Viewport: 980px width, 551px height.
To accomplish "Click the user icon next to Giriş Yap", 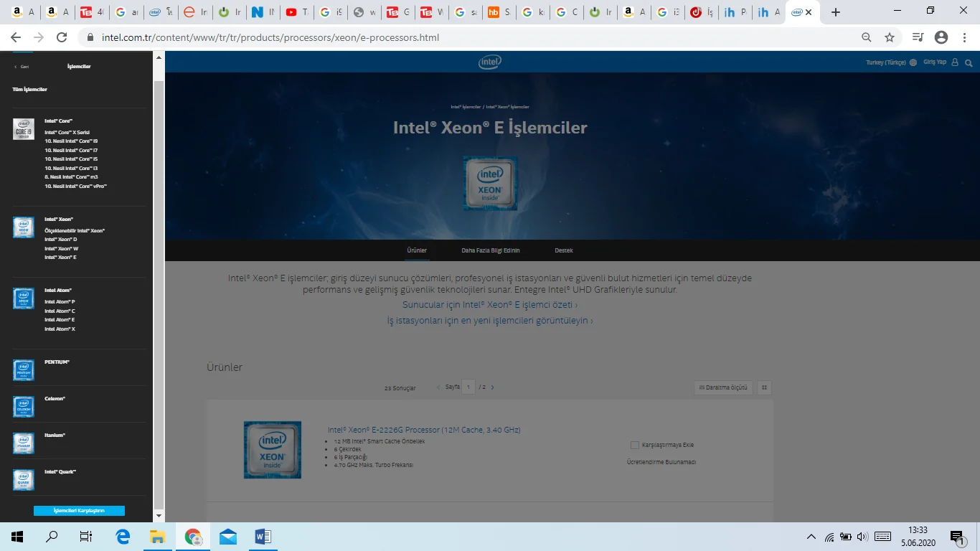I will click(x=955, y=62).
